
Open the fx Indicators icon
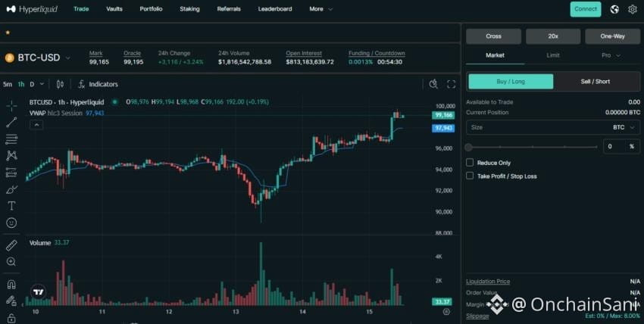point(82,84)
